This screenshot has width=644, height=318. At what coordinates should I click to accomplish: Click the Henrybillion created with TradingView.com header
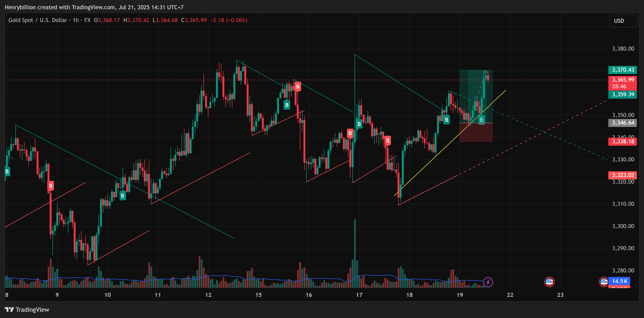pos(94,7)
